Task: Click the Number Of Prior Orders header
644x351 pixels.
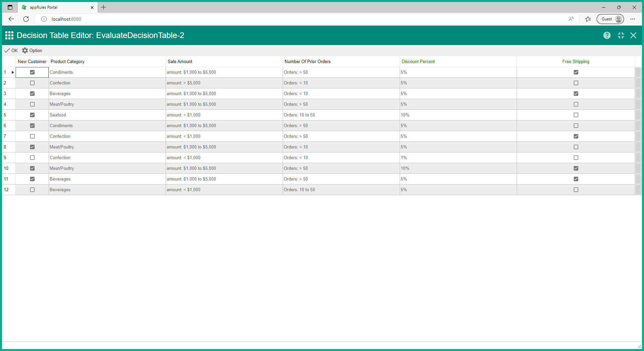Action: [307, 61]
